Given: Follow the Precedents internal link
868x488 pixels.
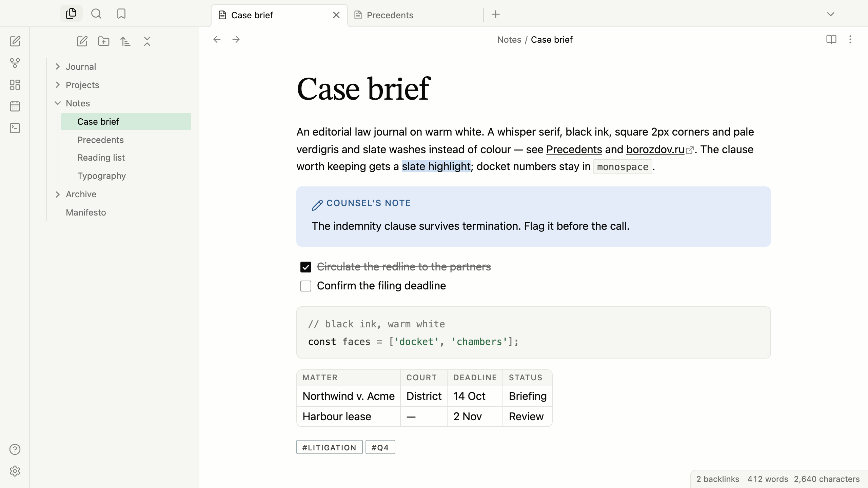Looking at the screenshot, I should 574,149.
